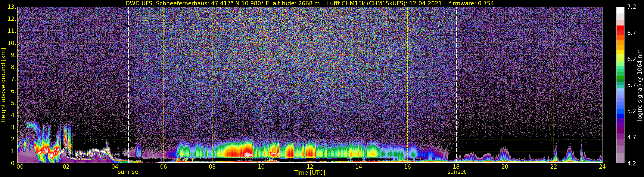This screenshot has height=177, width=644.
Task: Click the height axis tick '0.'
Action: pyautogui.click(x=13, y=163)
